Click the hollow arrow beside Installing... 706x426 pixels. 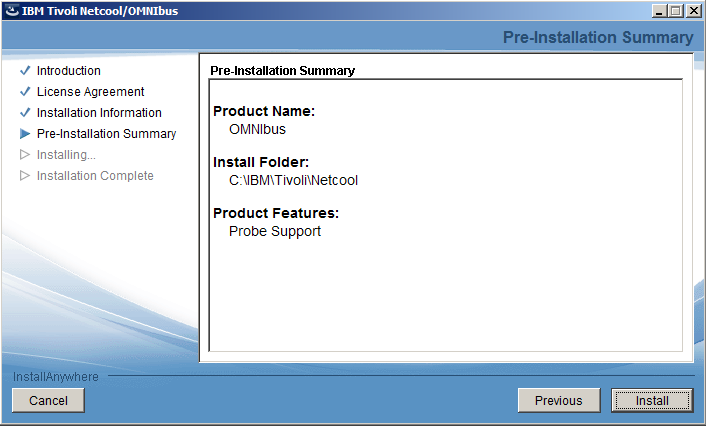[25, 154]
